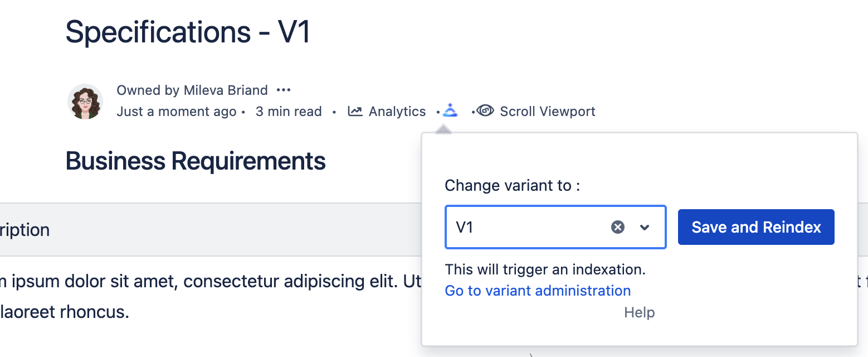Screen dimensions: 868x357
Task: Open the Analytics text label
Action: 397,112
